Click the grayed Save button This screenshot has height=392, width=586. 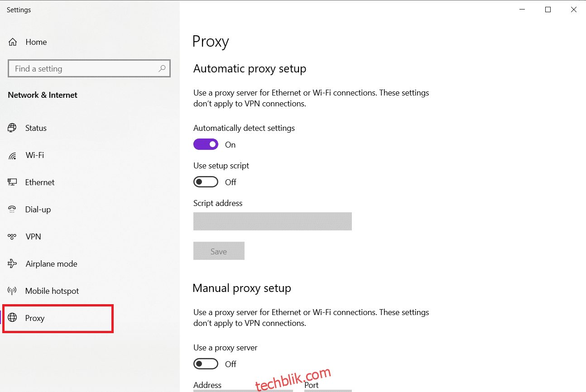pyautogui.click(x=219, y=251)
